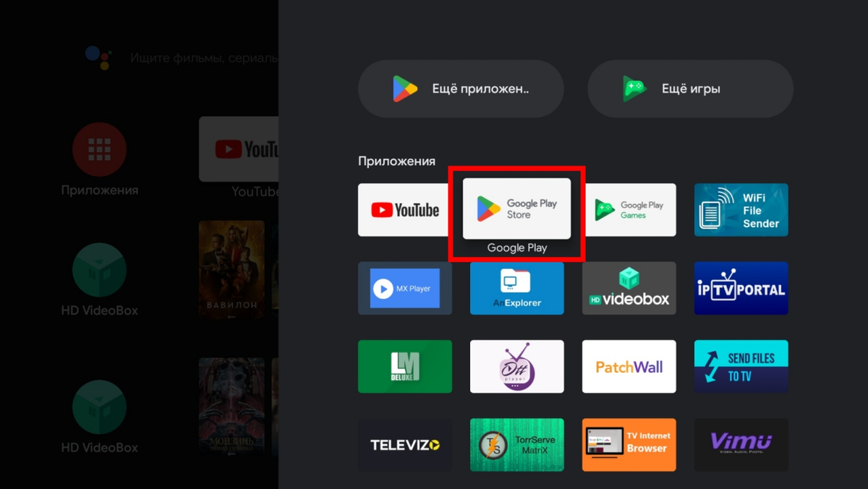
Task: Launch MX Player app
Action: point(404,288)
